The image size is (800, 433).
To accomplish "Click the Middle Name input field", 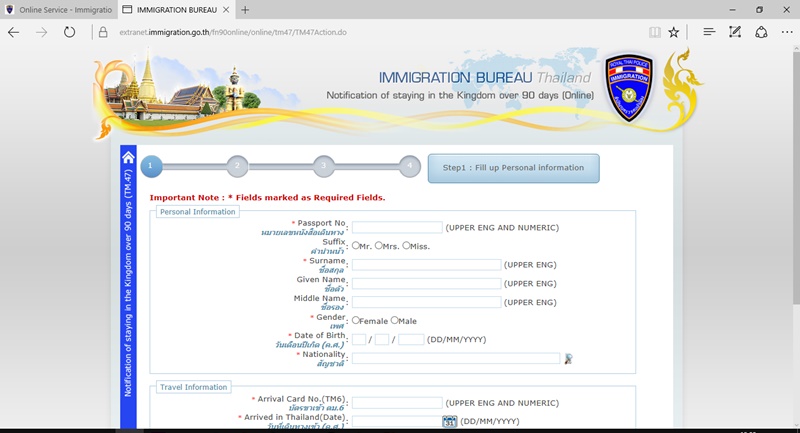I will coord(426,302).
